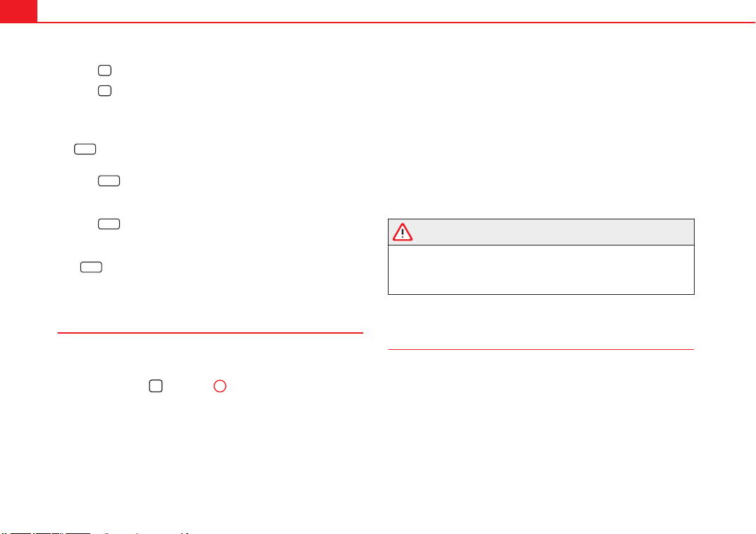Click the first wide rounded key outline

point(85,149)
